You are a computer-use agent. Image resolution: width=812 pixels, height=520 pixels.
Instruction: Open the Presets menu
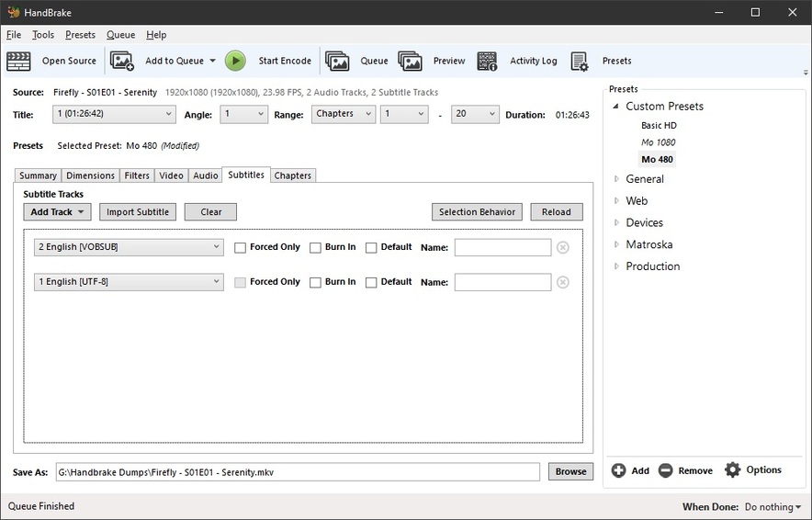tap(80, 35)
